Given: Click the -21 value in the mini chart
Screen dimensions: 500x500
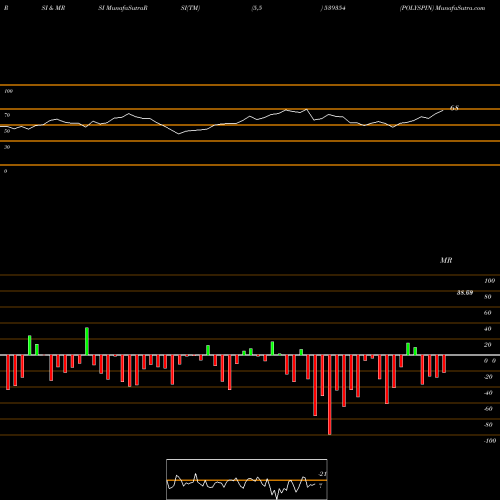Looking at the screenshot, I should coord(322,474).
